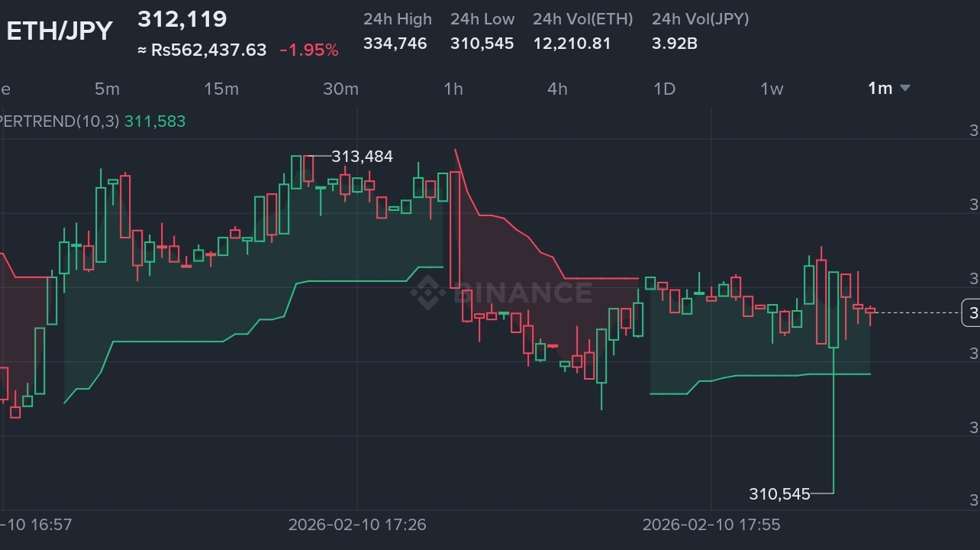Click the 24h High value 334,746
This screenshot has width=980, height=550.
click(395, 44)
